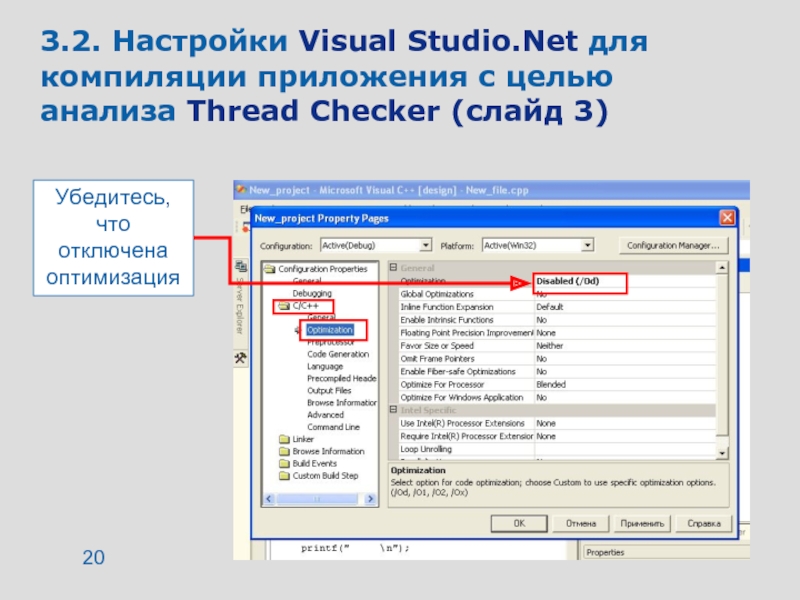
Task: Click the Отмена button
Action: tap(581, 523)
